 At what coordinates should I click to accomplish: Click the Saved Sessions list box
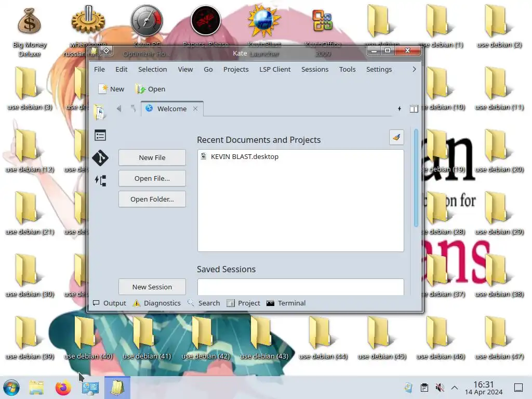(x=301, y=287)
